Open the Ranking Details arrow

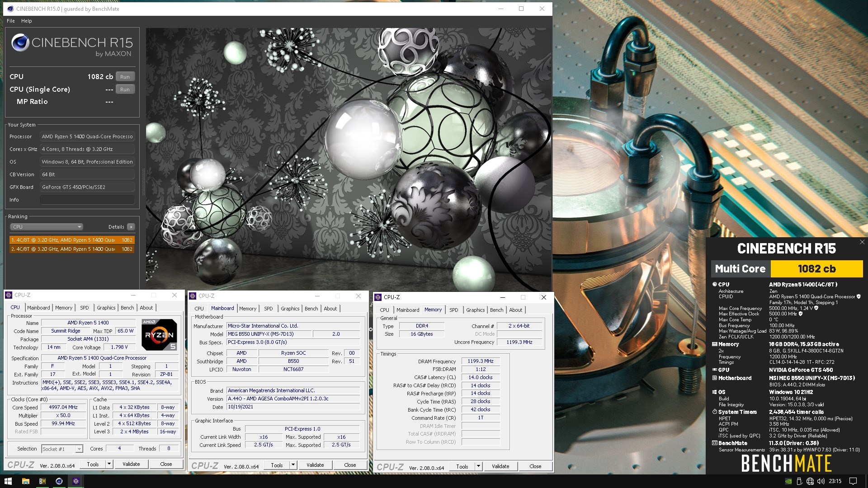131,227
